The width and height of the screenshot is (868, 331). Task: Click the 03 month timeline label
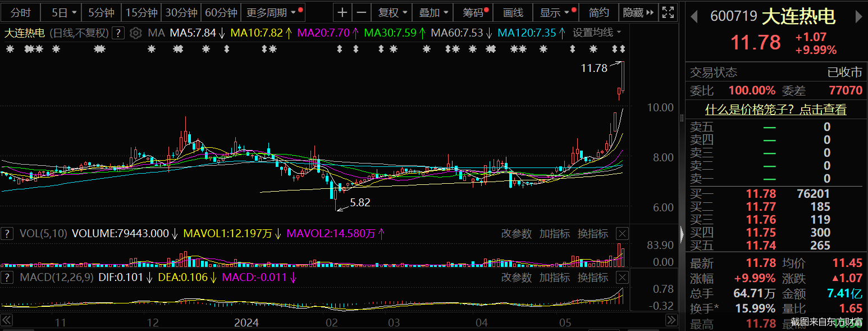394,323
